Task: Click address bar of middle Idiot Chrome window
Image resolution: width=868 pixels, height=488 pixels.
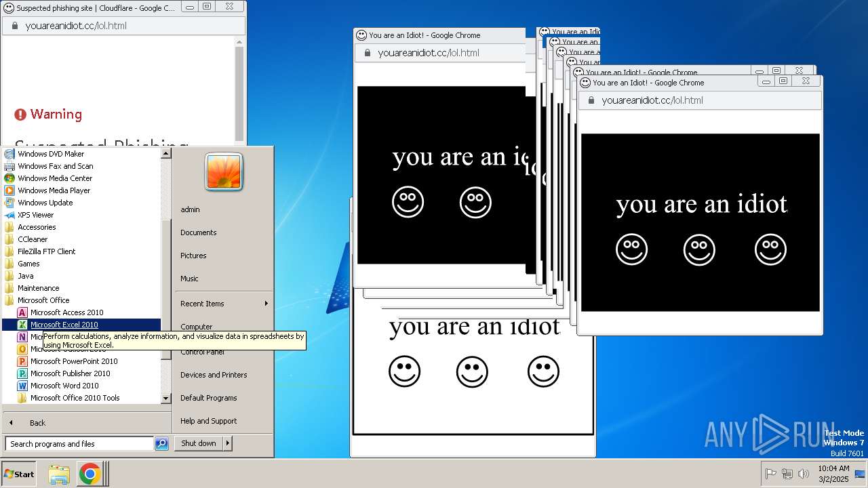Action: click(439, 53)
